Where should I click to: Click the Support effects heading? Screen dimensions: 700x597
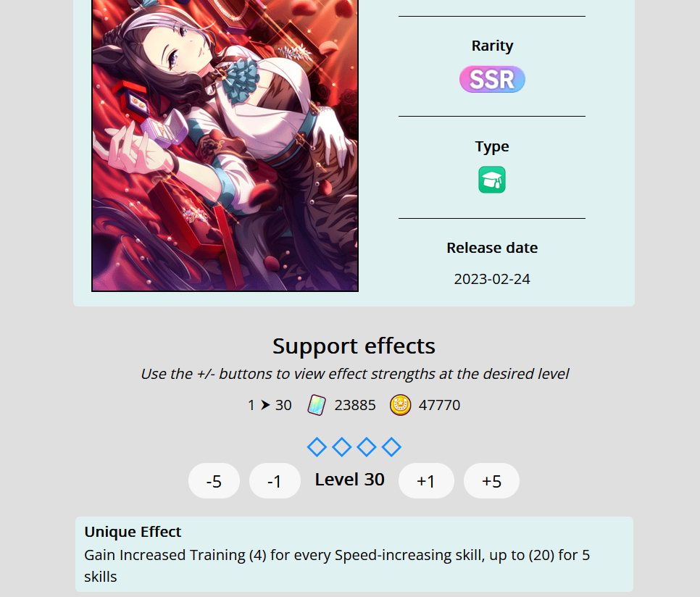(x=354, y=346)
